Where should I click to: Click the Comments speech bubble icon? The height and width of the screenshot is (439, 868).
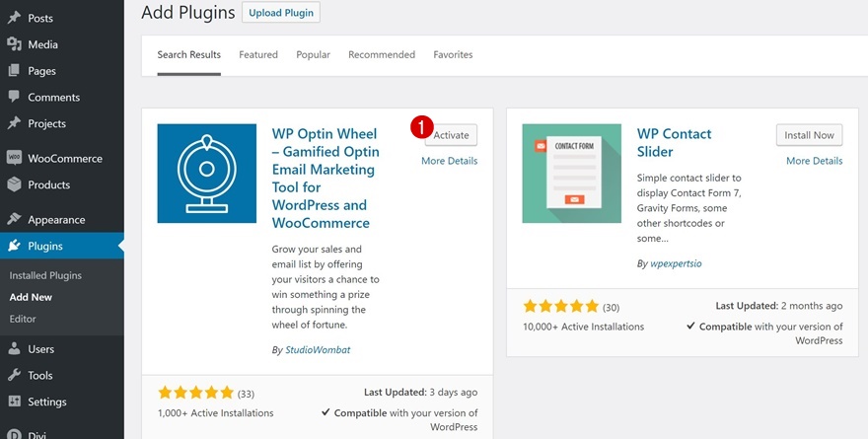pyautogui.click(x=14, y=97)
